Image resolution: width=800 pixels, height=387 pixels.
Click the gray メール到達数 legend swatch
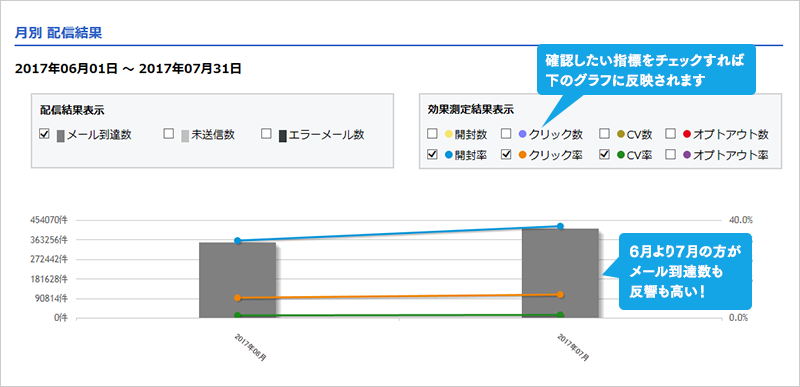(60, 136)
